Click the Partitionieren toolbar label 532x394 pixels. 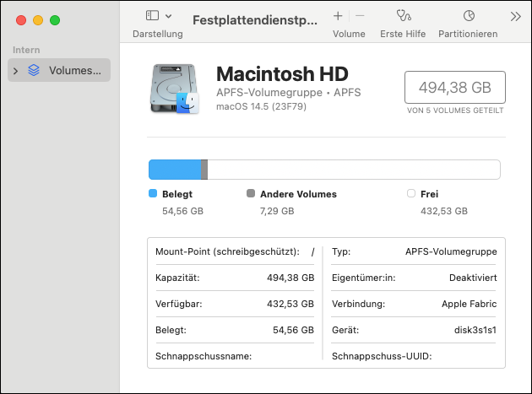pos(468,34)
